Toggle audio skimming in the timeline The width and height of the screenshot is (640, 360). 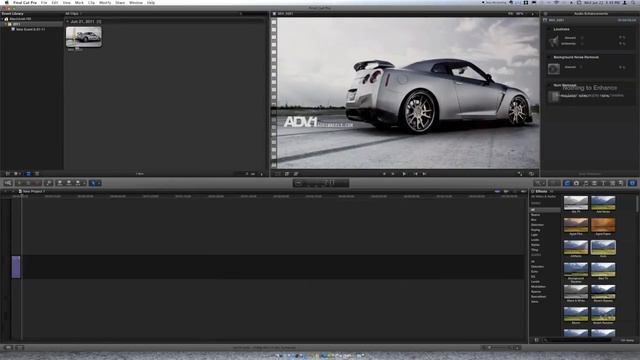506,191
